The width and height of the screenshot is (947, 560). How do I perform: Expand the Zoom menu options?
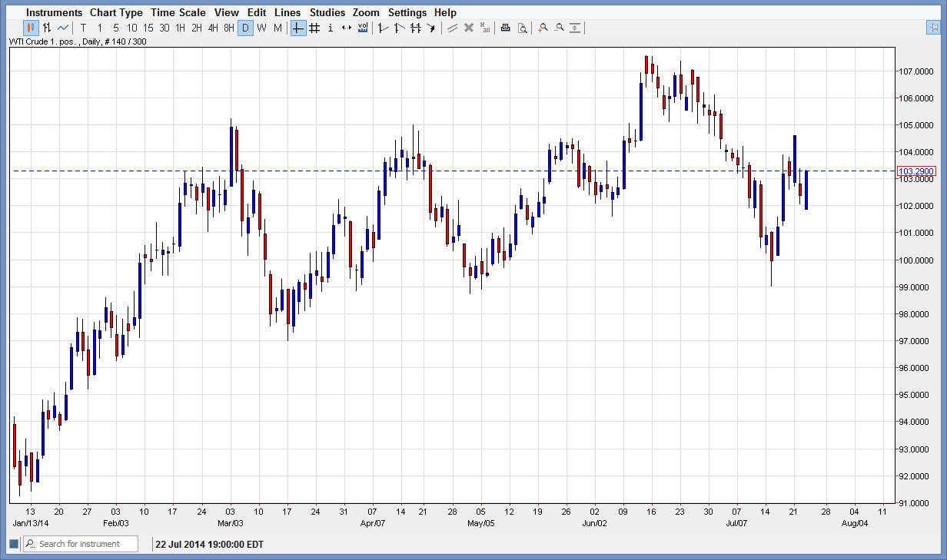(x=365, y=12)
